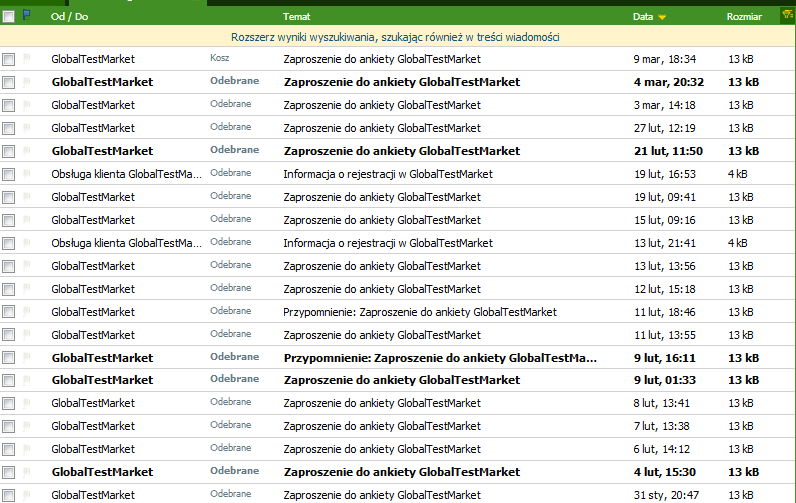Flag the message dated 6 lut, 14:12
The width and height of the screenshot is (796, 503).
pos(27,449)
